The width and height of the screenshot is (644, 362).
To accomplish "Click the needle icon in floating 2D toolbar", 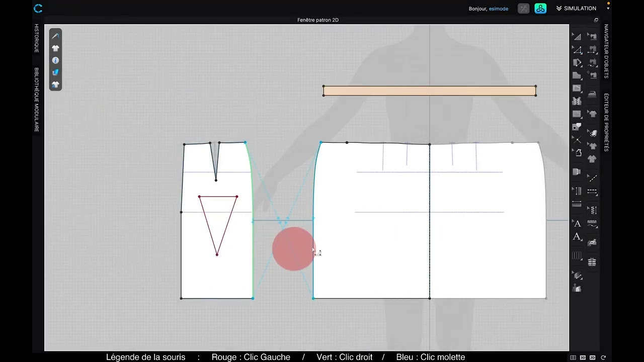I will pyautogui.click(x=55, y=36).
